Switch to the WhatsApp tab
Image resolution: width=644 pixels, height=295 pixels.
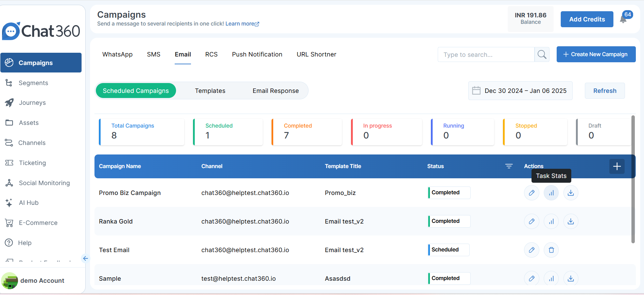tap(118, 54)
